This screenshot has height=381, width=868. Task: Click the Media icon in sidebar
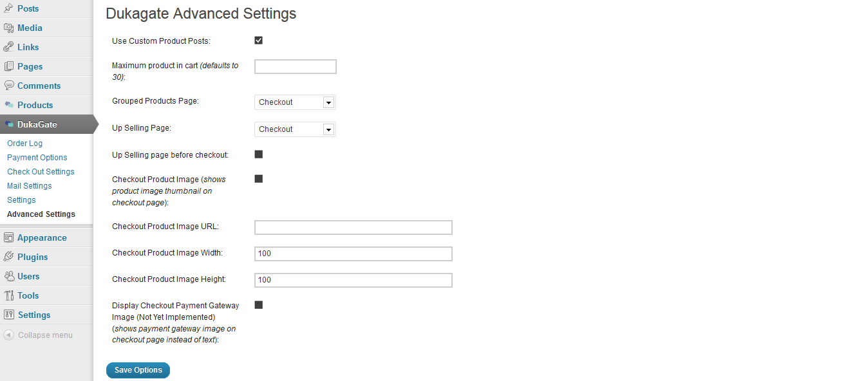pyautogui.click(x=9, y=28)
